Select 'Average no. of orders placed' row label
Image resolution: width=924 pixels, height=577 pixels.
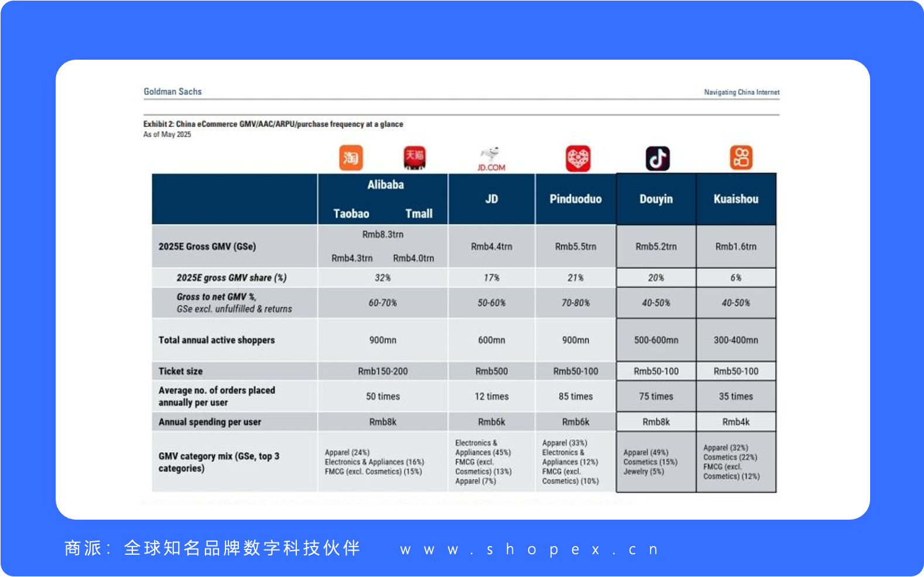pyautogui.click(x=217, y=396)
